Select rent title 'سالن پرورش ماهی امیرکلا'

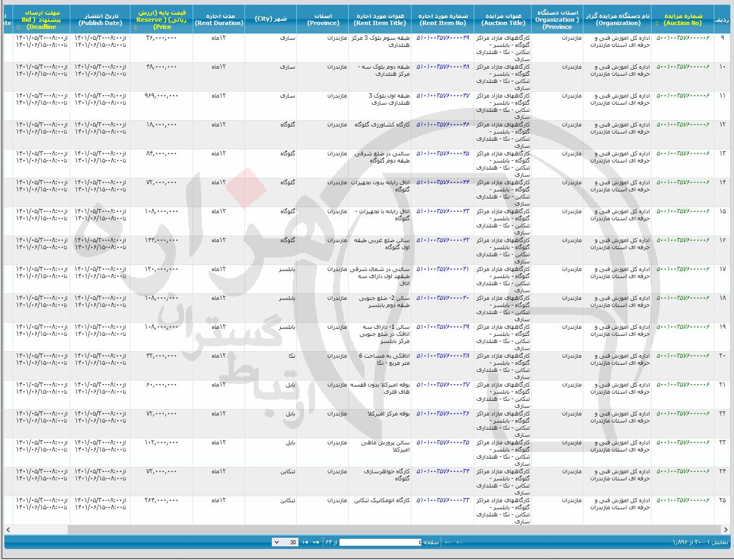(385, 446)
